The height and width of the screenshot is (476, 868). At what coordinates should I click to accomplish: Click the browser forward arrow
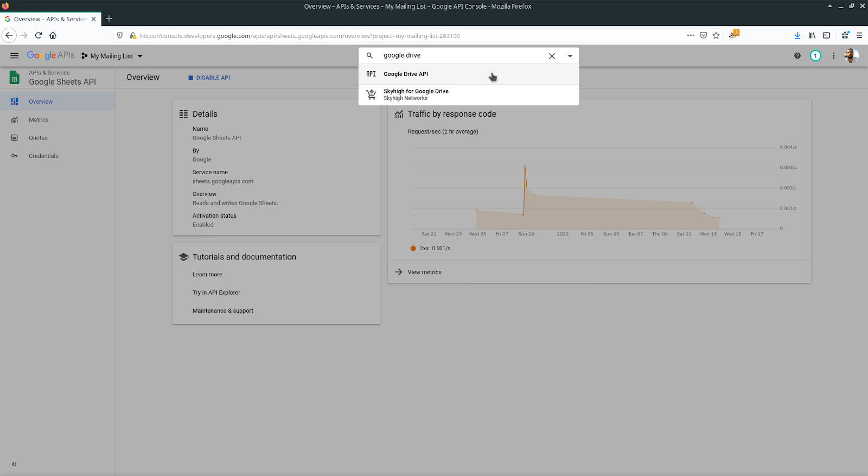coord(24,35)
